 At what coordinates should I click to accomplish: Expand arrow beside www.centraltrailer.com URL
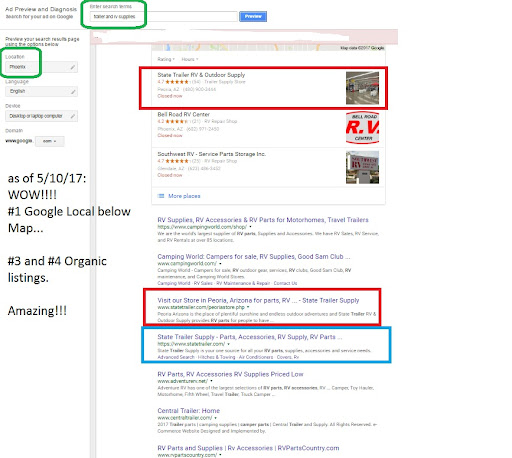216,418
